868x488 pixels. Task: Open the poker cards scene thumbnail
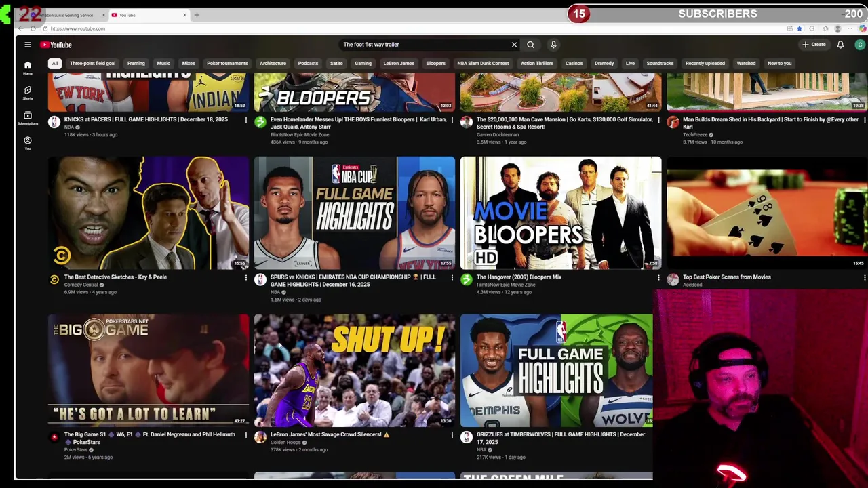(x=767, y=213)
